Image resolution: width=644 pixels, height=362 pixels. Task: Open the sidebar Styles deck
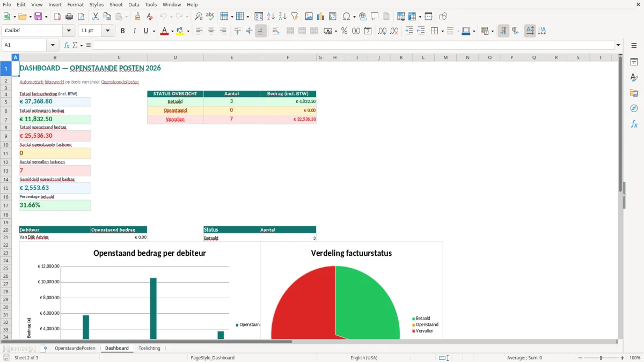(634, 78)
